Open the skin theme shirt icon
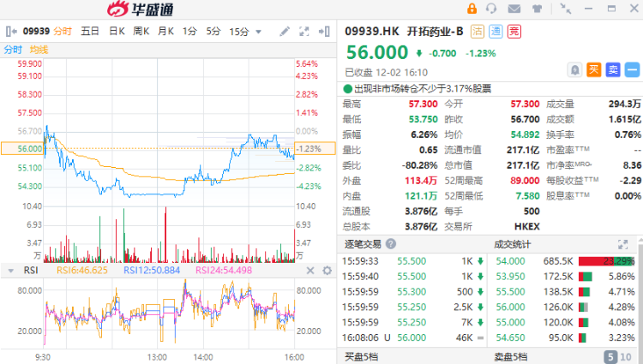Viewport: 643px width, 364px height. [x=537, y=9]
